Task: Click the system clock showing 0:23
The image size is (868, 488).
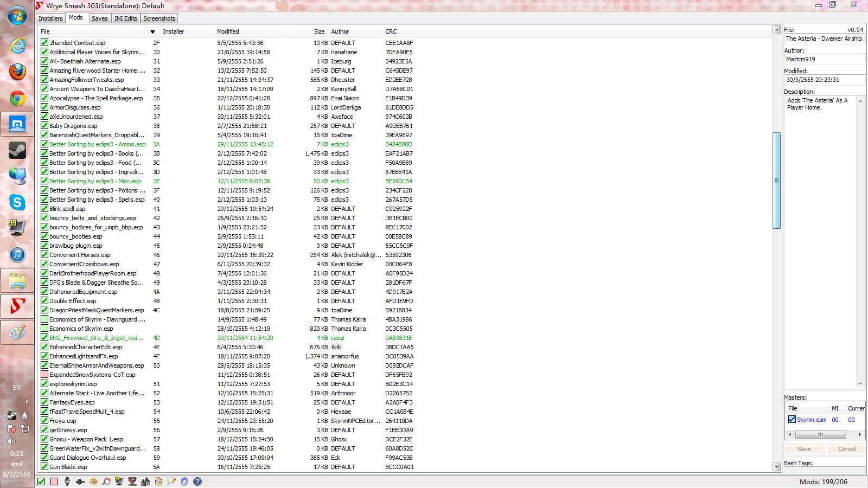Action: coord(17,453)
